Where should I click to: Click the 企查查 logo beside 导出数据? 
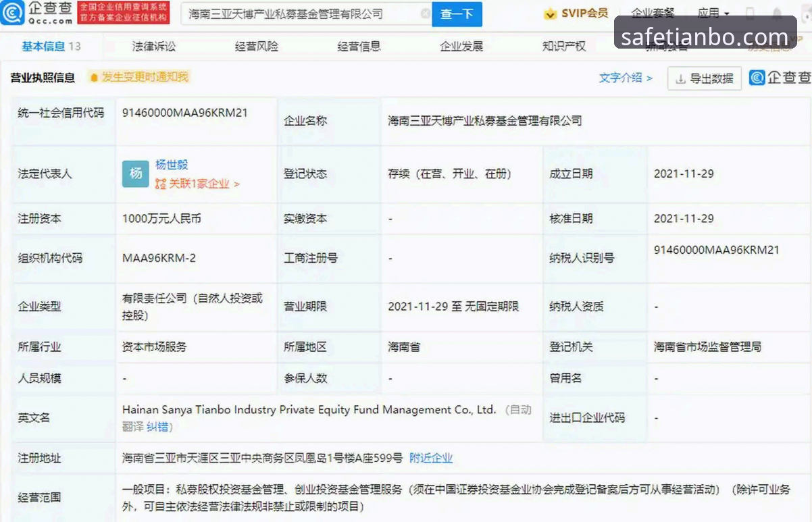pos(780,78)
